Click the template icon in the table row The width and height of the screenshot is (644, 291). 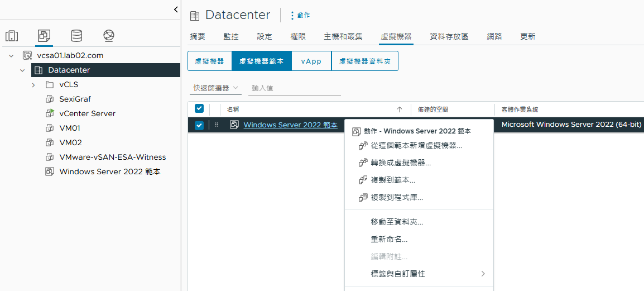point(234,125)
